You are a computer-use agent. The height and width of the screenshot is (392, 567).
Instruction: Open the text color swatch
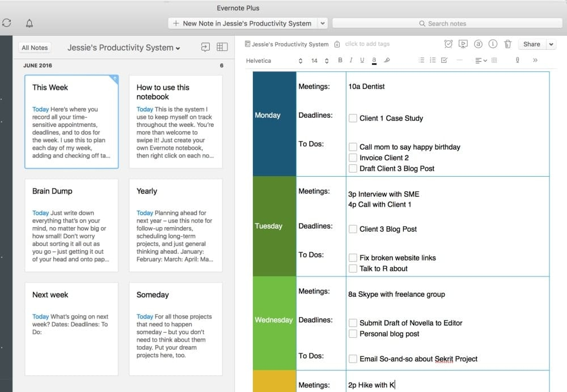[x=374, y=61]
